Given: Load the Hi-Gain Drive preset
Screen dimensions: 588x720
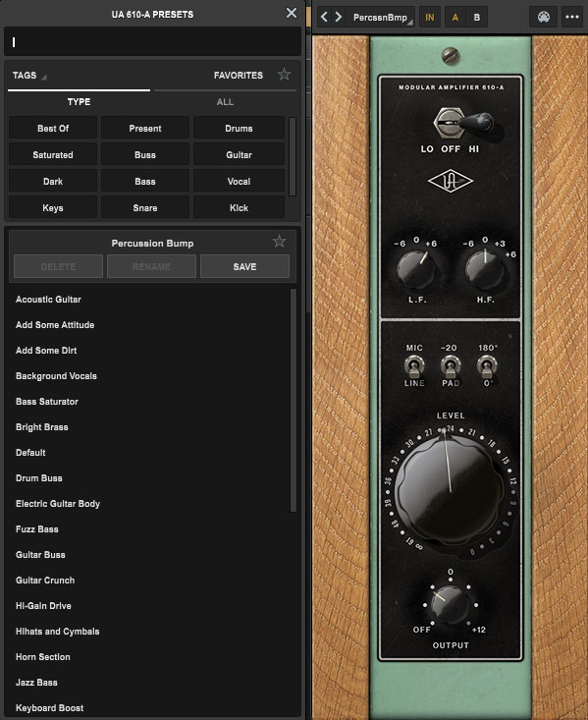Looking at the screenshot, I should [x=43, y=606].
